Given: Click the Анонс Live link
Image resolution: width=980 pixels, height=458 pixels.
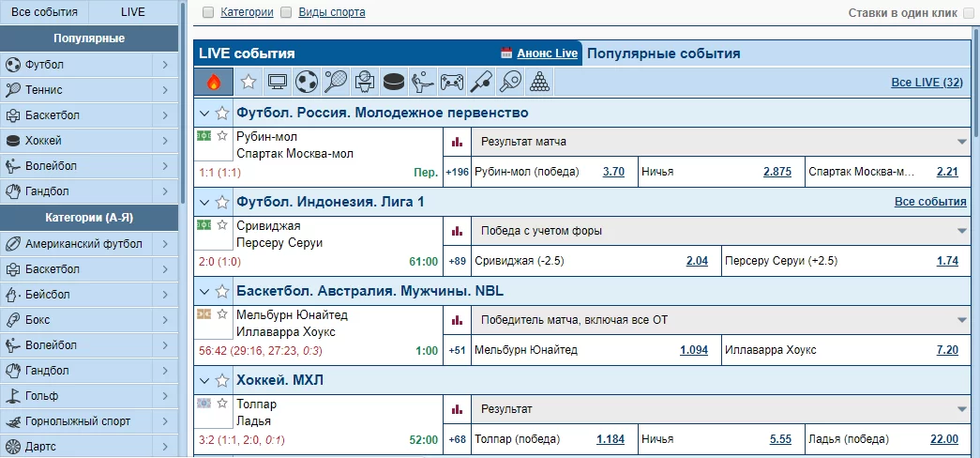Looking at the screenshot, I should pos(547,53).
